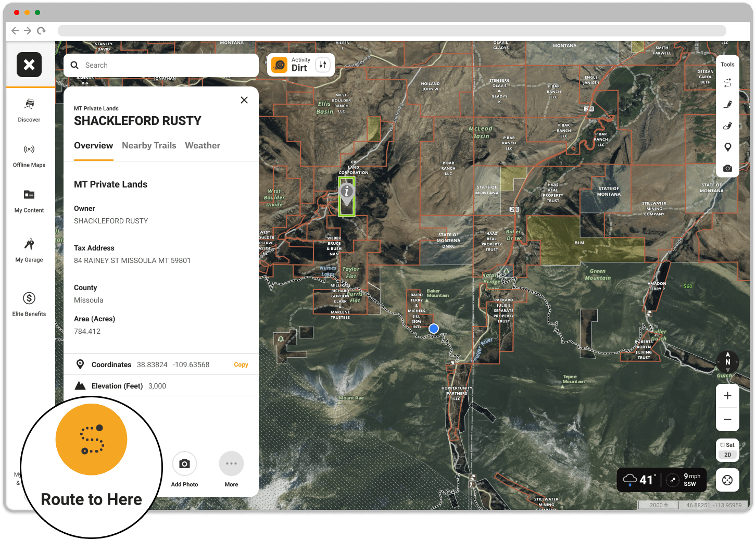The image size is (756, 539).
Task: Copy the parcel coordinates
Action: pyautogui.click(x=241, y=365)
